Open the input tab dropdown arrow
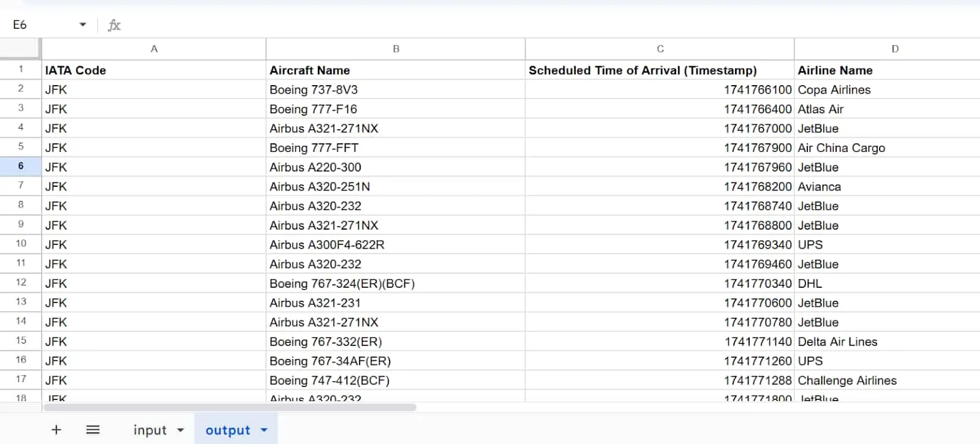Screen dimensions: 980x444 (x=181, y=431)
